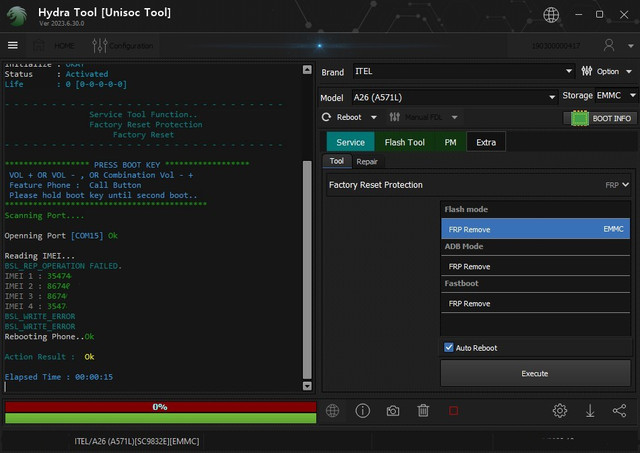
Task: Click the account number in top bar
Action: pos(556,46)
